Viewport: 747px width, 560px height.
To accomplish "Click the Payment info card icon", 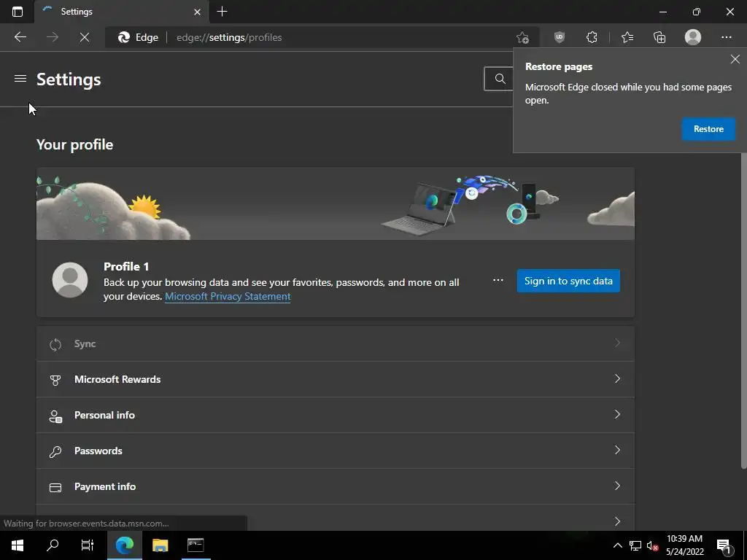I will 55,488.
